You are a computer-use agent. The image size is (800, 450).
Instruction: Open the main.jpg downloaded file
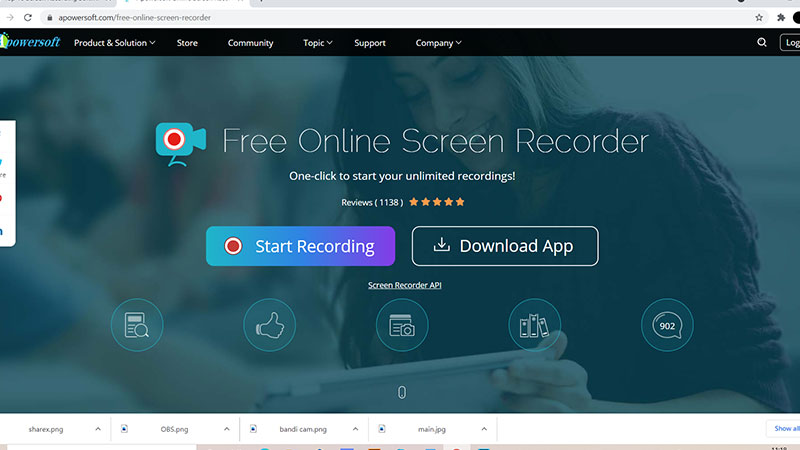tap(432, 429)
